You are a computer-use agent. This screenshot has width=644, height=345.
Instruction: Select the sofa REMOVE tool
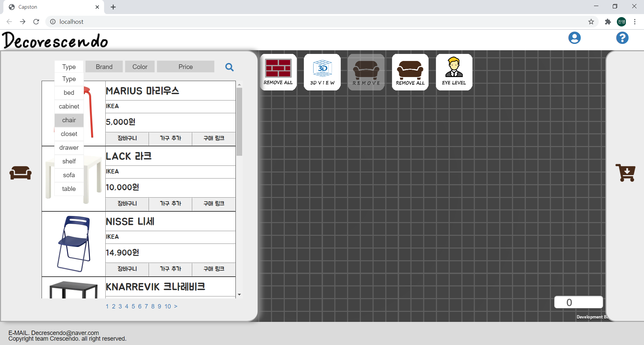coord(366,72)
